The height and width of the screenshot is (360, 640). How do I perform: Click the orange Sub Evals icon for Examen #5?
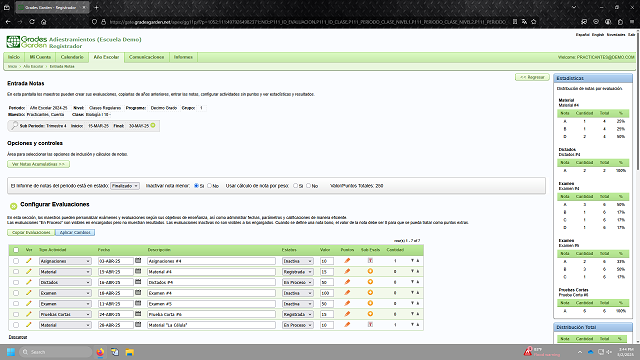370,303
